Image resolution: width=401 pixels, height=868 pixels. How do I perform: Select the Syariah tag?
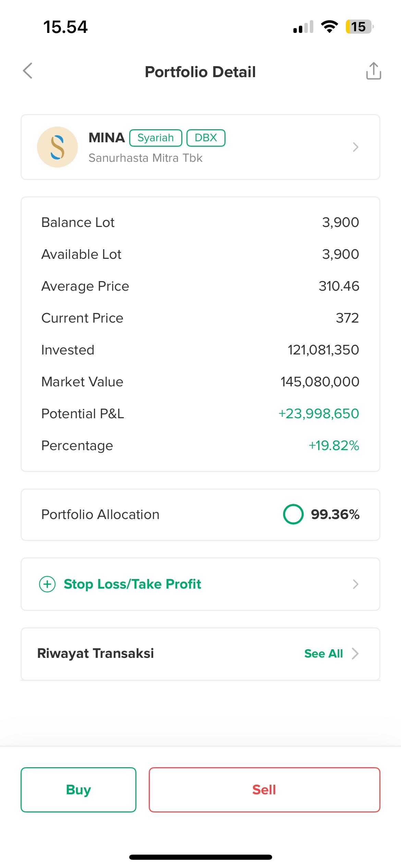[156, 138]
